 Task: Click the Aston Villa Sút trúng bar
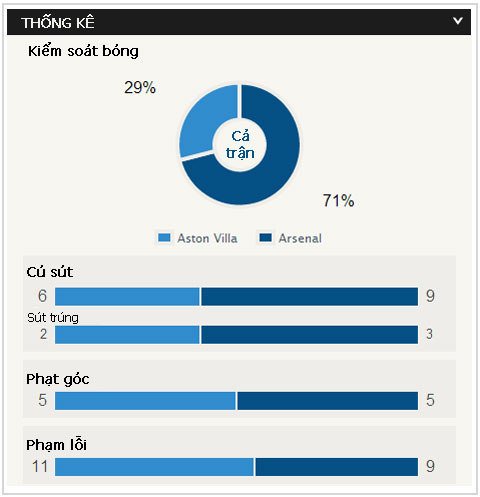(127, 335)
